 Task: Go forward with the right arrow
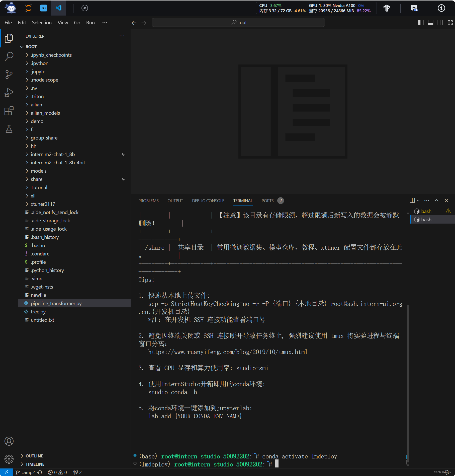[x=144, y=23]
